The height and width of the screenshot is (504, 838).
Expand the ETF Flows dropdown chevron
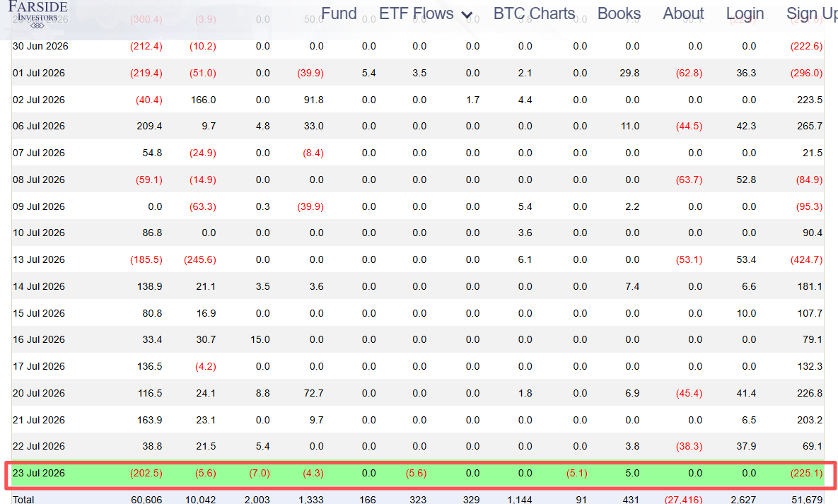tap(467, 15)
